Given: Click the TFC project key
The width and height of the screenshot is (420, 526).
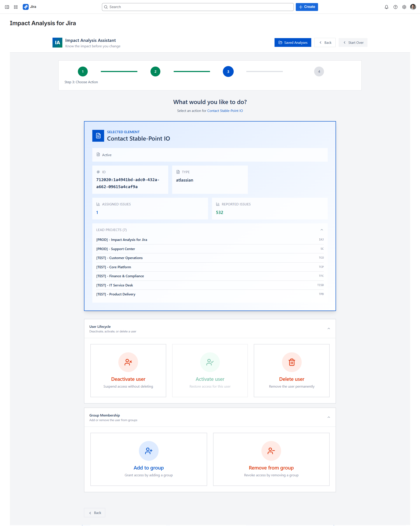Looking at the screenshot, I should (x=321, y=276).
